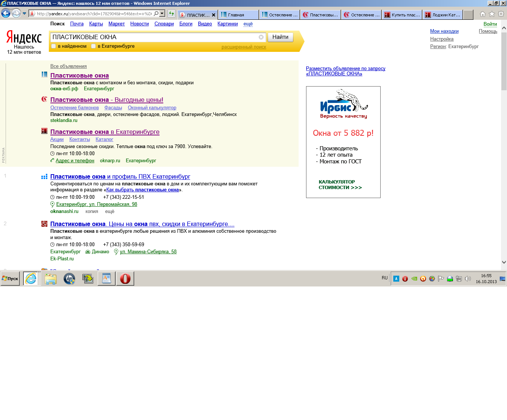Open Почта in Yandex top menu
The height and width of the screenshot is (420, 507).
tap(77, 24)
